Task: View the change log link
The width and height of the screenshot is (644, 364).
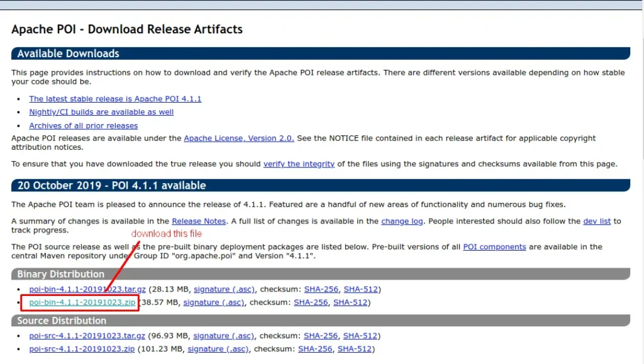Action: point(402,221)
